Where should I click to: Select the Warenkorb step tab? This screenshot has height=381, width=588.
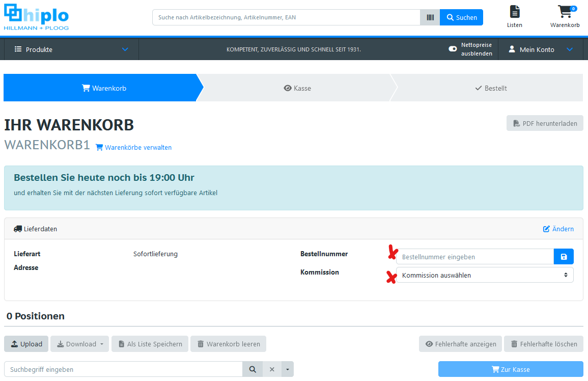coord(104,88)
